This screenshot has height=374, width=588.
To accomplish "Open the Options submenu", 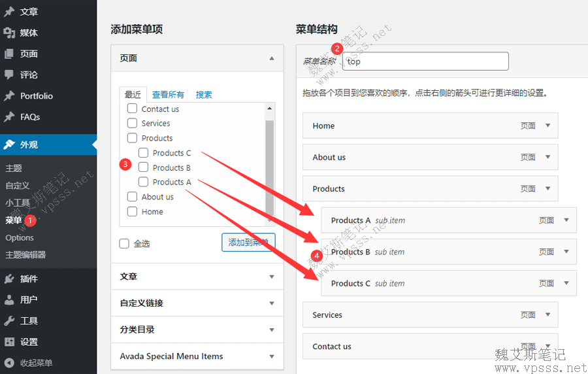I will [20, 237].
